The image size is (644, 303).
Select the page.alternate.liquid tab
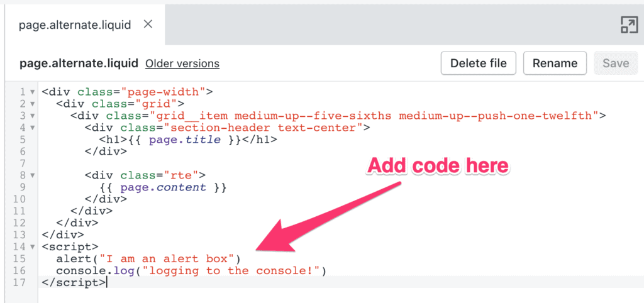[x=75, y=25]
